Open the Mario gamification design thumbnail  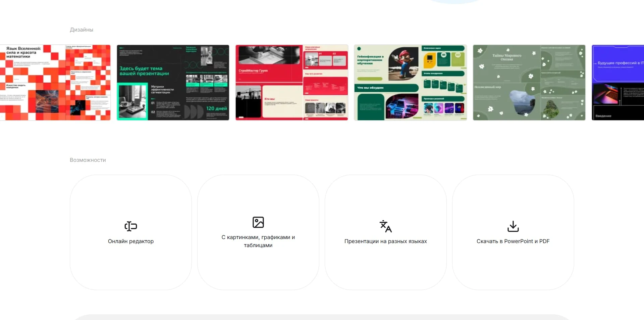coord(411,83)
